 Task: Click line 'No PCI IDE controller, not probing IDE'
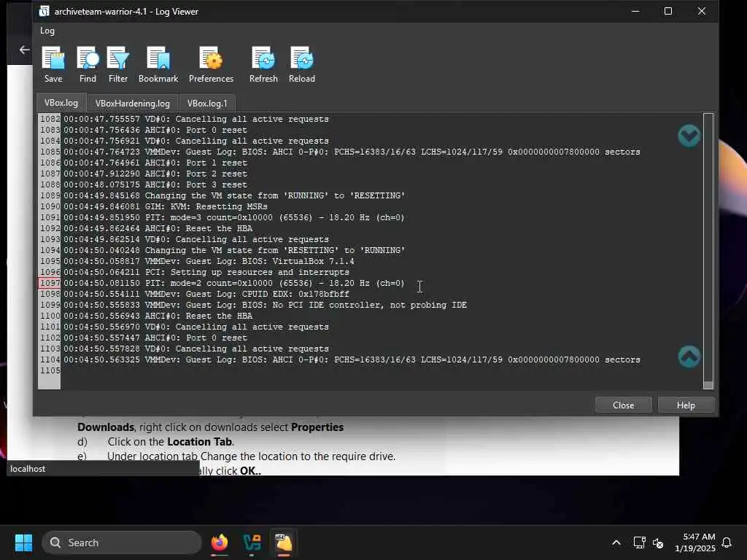[266, 306]
